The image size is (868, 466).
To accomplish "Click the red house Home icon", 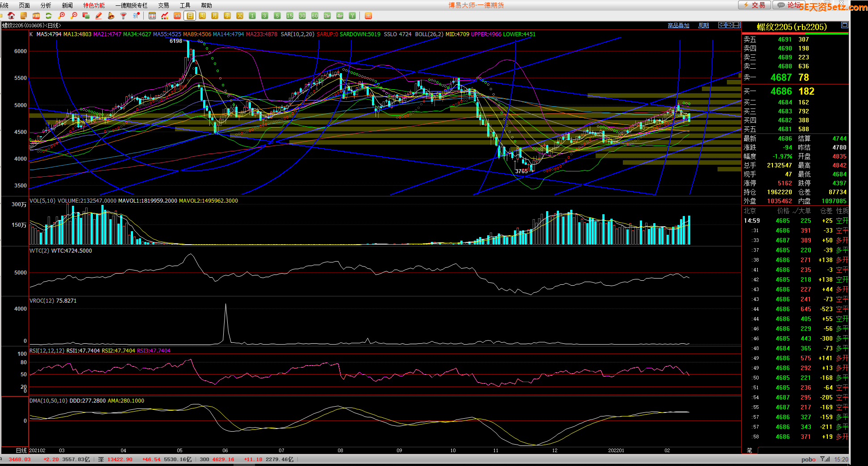I will click(11, 16).
